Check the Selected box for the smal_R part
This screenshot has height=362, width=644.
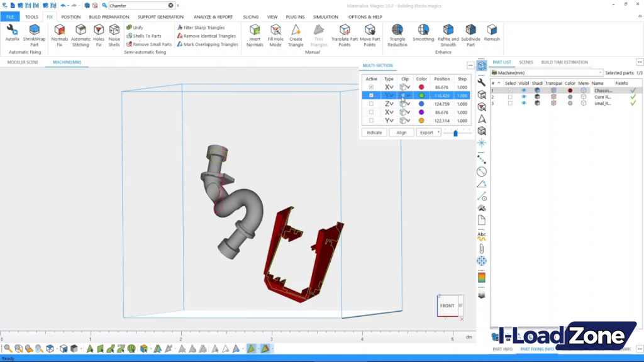coord(511,103)
